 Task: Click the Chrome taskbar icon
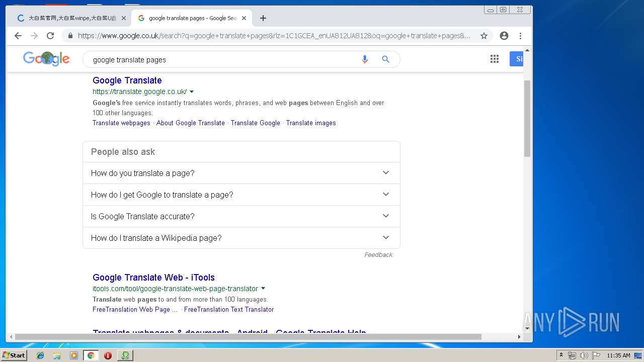[91, 355]
